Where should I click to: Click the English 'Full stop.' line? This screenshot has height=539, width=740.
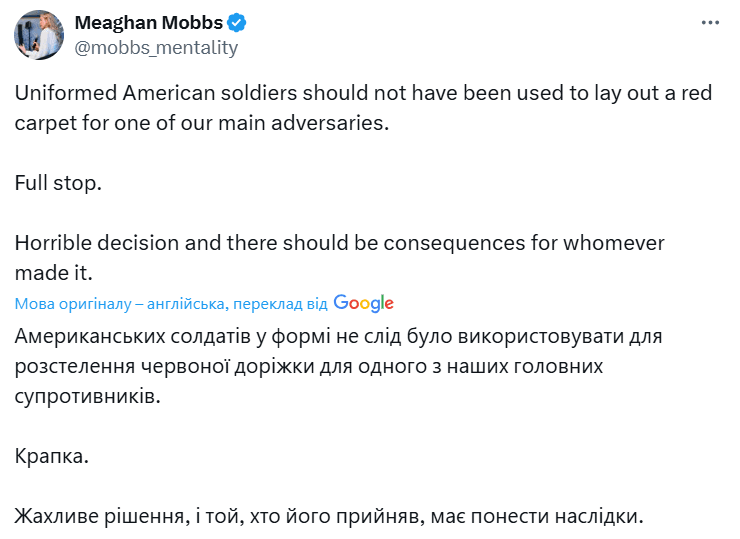click(x=59, y=184)
